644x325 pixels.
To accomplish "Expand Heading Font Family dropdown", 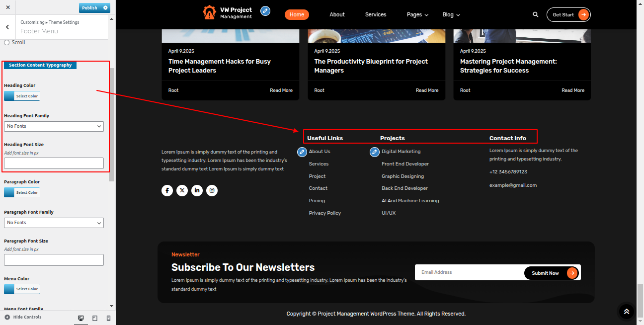I will click(54, 126).
